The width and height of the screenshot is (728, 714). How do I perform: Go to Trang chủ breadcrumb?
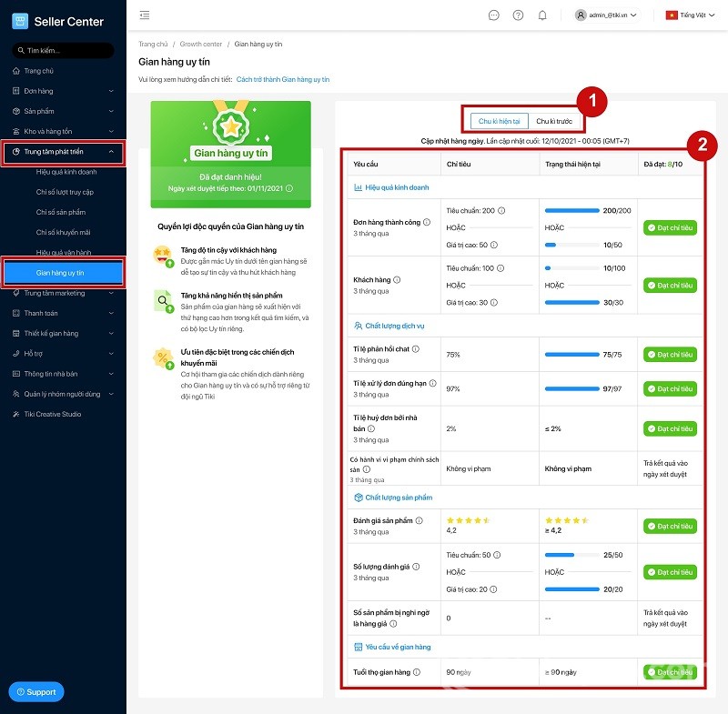coord(153,44)
